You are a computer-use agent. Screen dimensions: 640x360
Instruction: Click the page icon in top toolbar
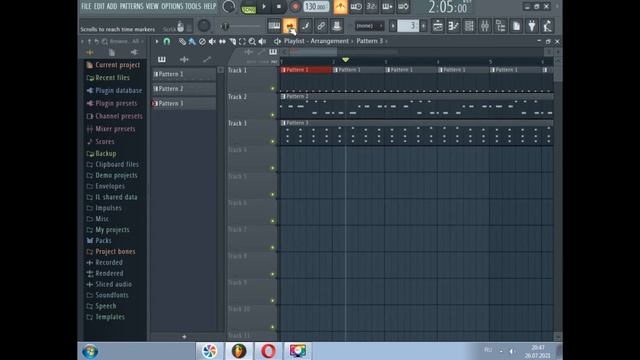[516, 26]
